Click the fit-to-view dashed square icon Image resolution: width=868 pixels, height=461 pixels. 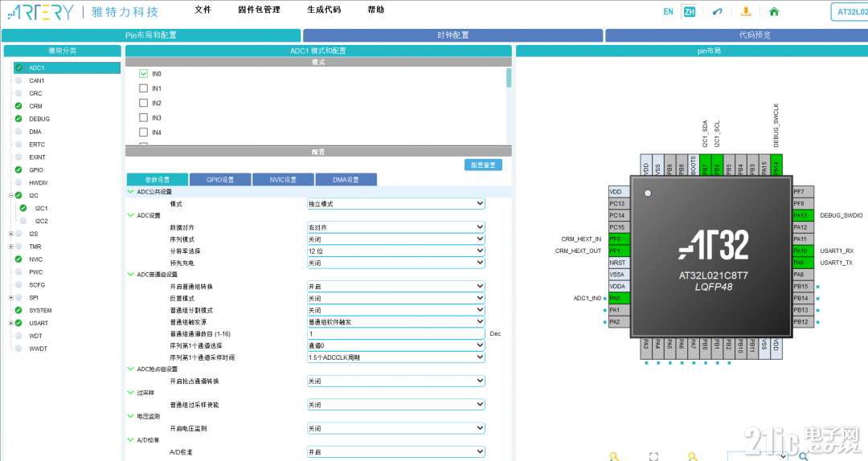[653, 456]
